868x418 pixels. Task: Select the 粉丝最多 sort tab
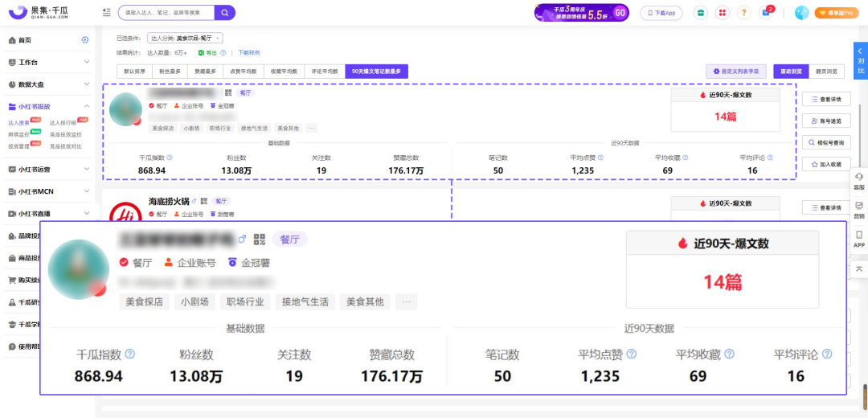tap(170, 72)
